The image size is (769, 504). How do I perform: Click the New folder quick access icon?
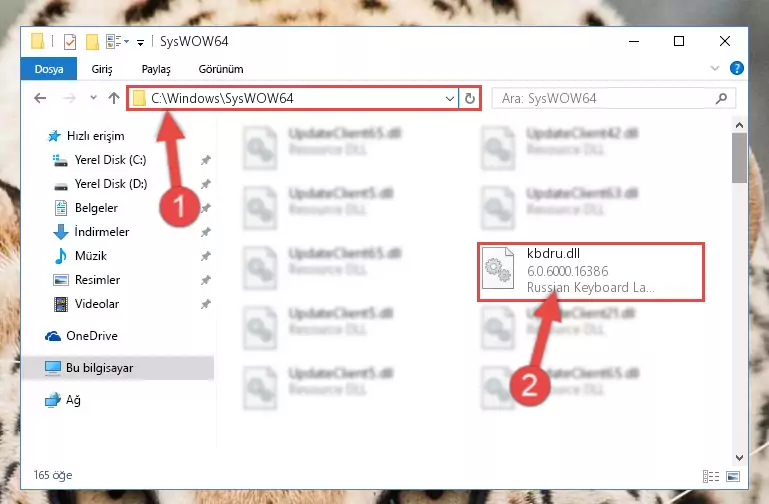(92, 42)
